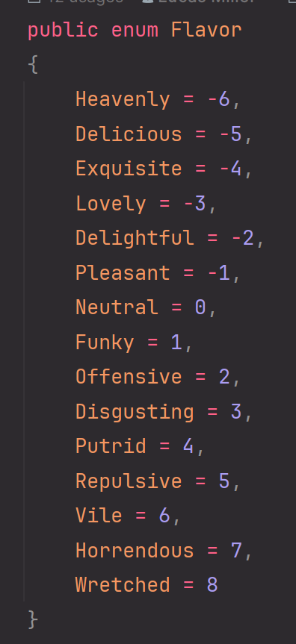The width and height of the screenshot is (296, 644).
Task: Click the Delicious enum member
Action: pyautogui.click(x=129, y=134)
